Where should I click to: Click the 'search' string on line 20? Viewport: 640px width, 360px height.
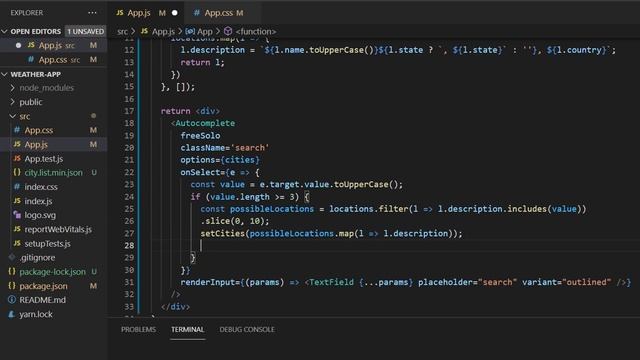click(x=250, y=148)
